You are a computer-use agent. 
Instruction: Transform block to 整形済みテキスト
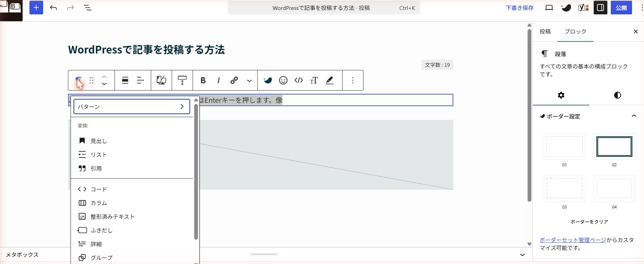[x=132, y=217]
